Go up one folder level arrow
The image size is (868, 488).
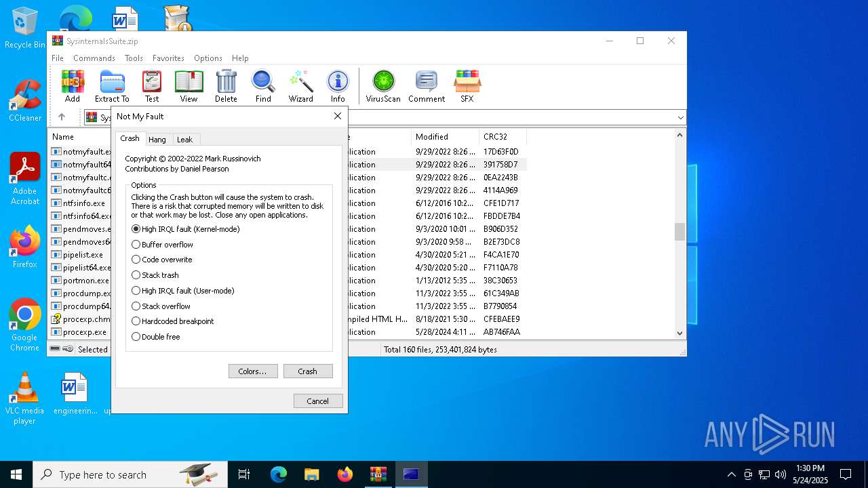click(62, 117)
